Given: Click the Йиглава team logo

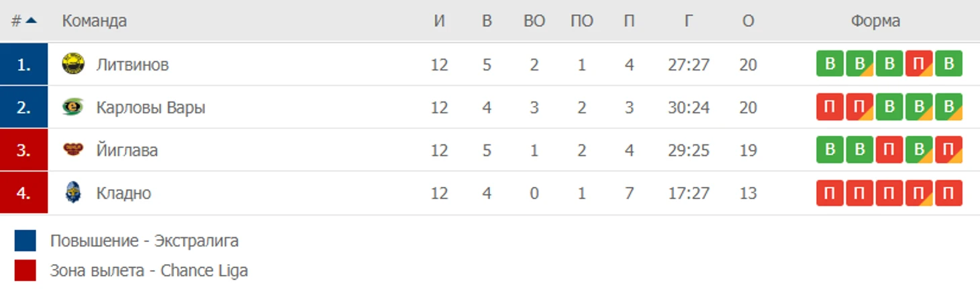Looking at the screenshot, I should coord(73,149).
